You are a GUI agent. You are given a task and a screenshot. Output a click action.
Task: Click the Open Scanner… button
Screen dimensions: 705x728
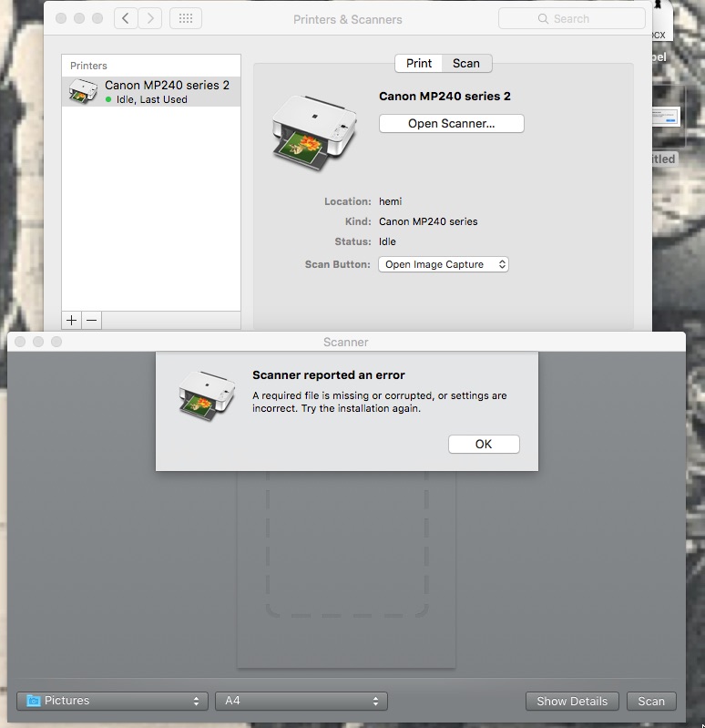click(452, 124)
